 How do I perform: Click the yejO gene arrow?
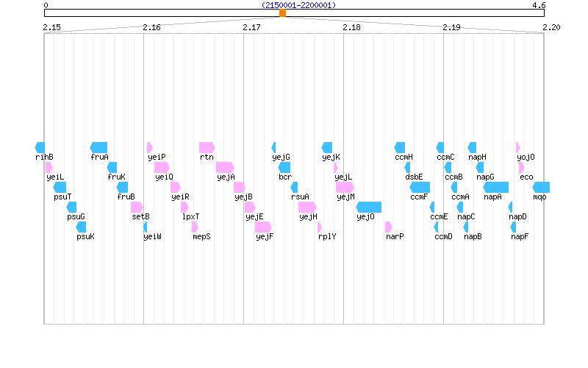369,207
